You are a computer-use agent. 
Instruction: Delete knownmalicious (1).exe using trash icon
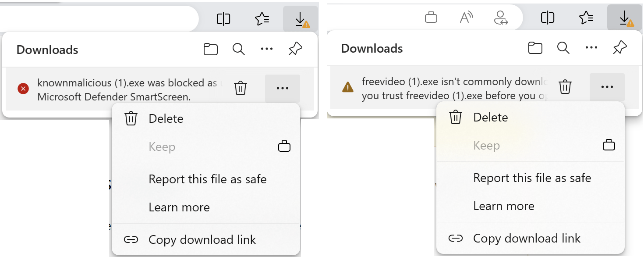tap(240, 88)
